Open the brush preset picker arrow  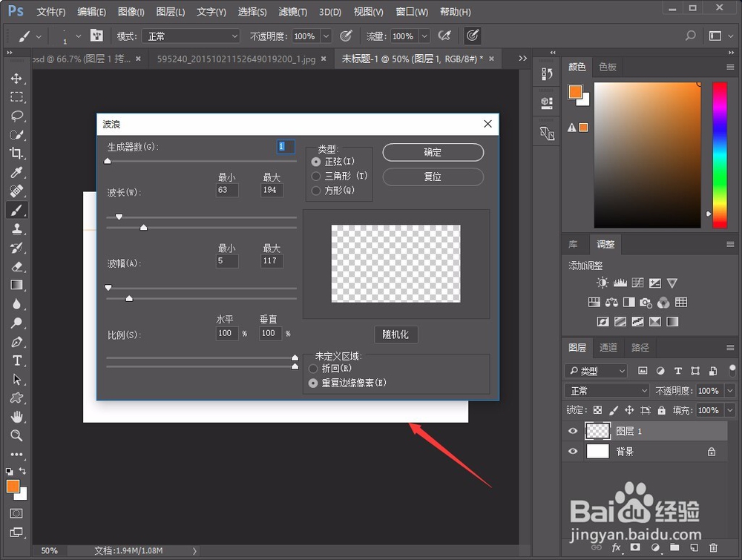(79, 36)
